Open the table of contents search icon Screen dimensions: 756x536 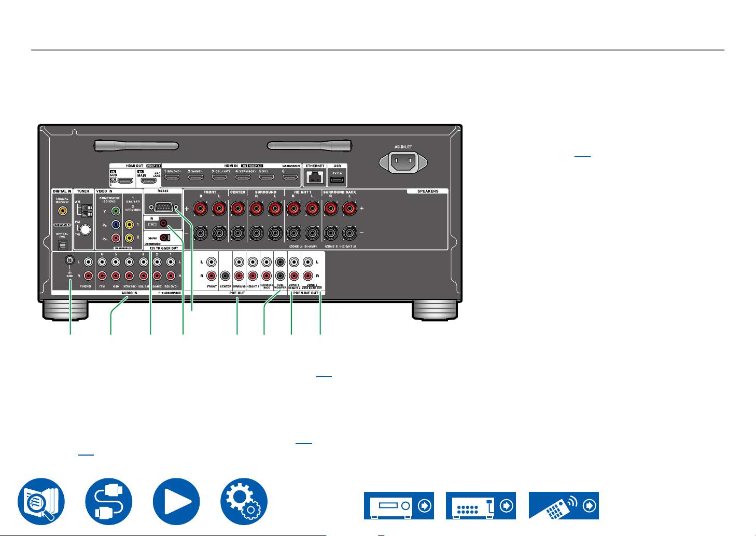(x=41, y=502)
